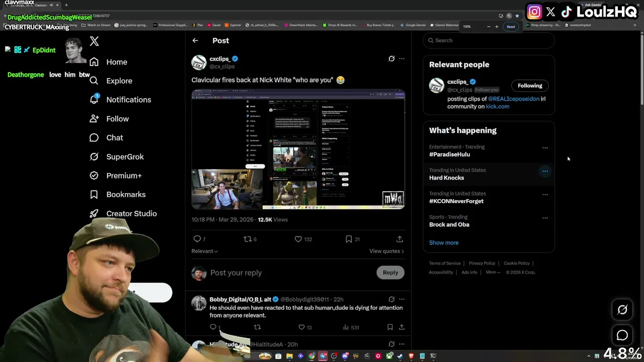Open Creator Studio in the sidebar
644x362 pixels.
123,214
